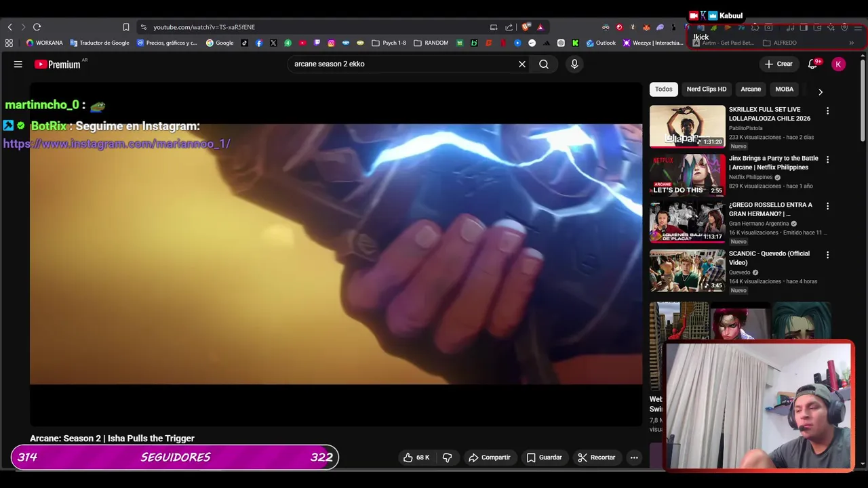
Task: Open the account avatar K menu
Action: pos(839,64)
